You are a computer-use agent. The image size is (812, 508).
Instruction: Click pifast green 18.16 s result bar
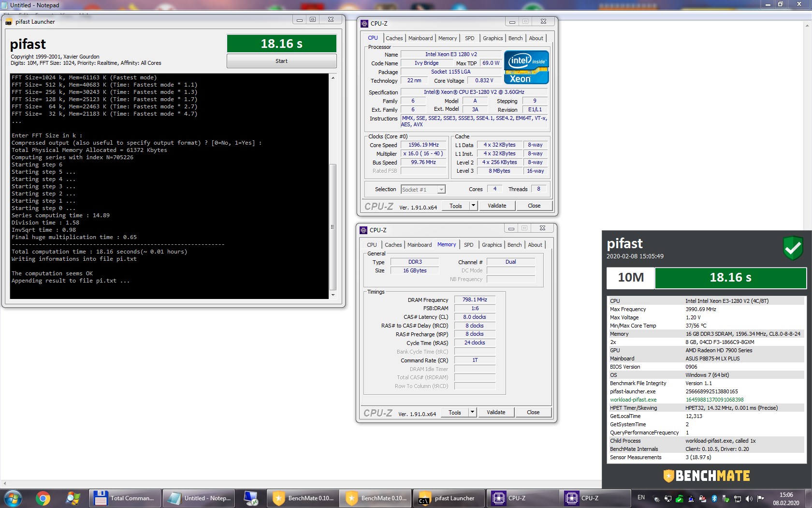281,44
